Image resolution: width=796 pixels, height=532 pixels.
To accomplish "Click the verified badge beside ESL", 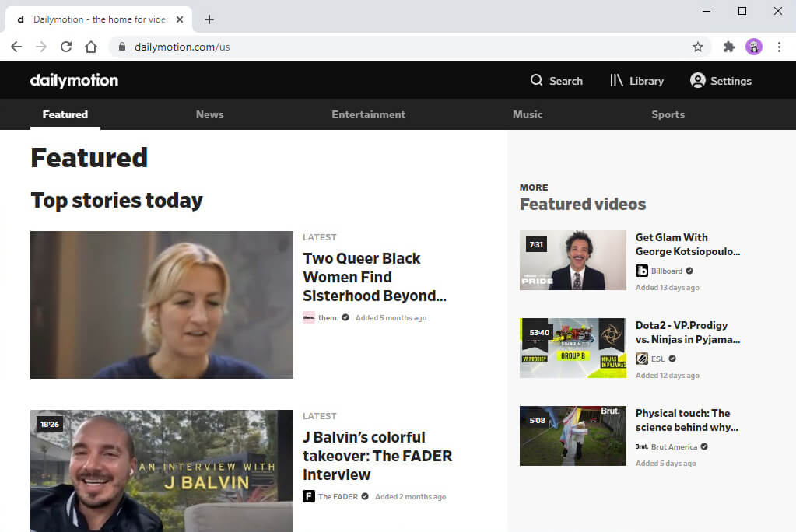I will [672, 359].
